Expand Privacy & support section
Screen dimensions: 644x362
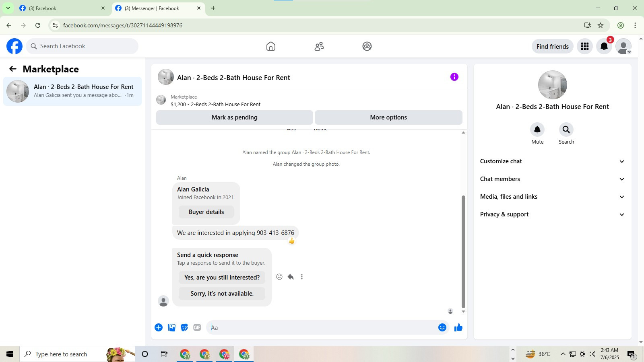tap(552, 214)
